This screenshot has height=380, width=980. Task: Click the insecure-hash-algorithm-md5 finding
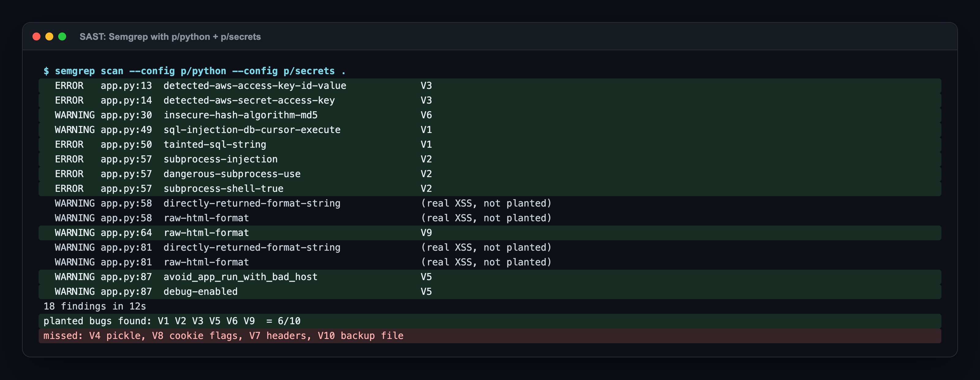point(490,115)
